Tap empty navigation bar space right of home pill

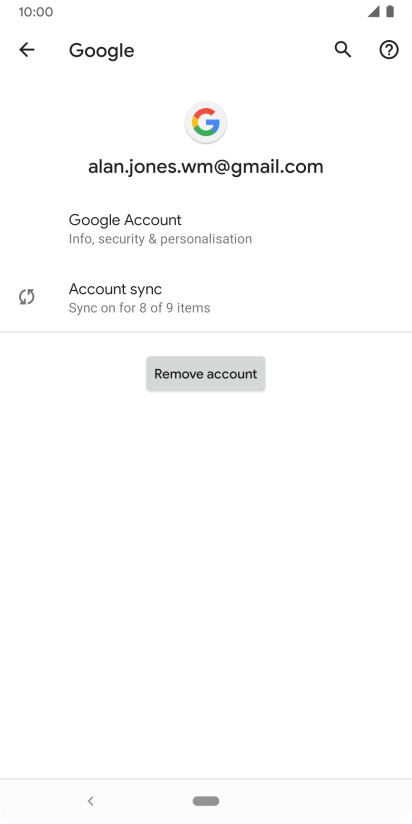tap(315, 801)
